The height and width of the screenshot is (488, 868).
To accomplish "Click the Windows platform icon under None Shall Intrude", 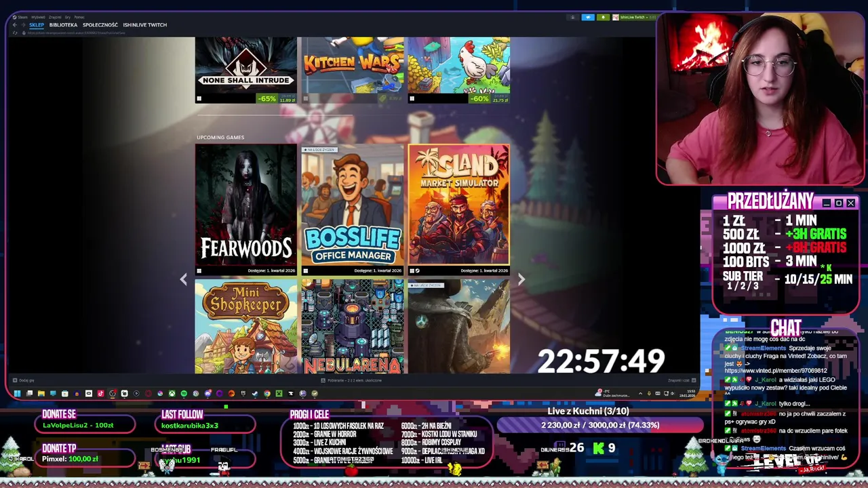I will click(199, 99).
